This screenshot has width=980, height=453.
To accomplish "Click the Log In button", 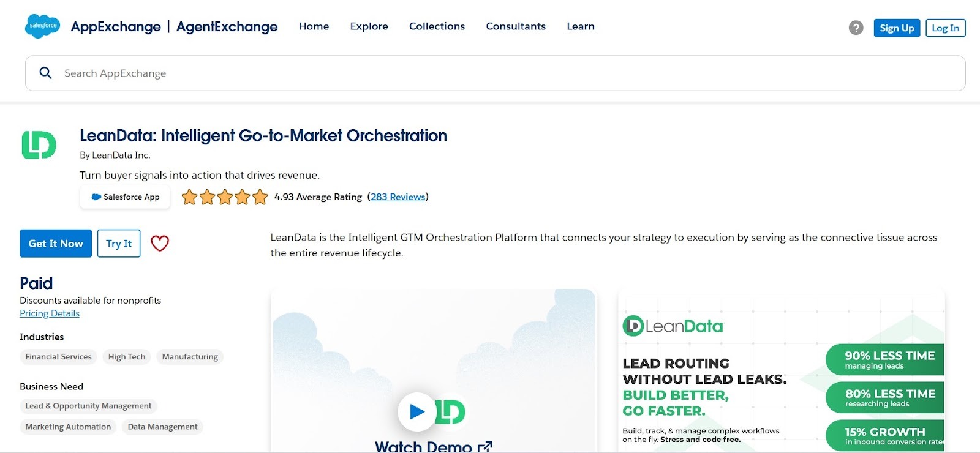I will pos(945,28).
